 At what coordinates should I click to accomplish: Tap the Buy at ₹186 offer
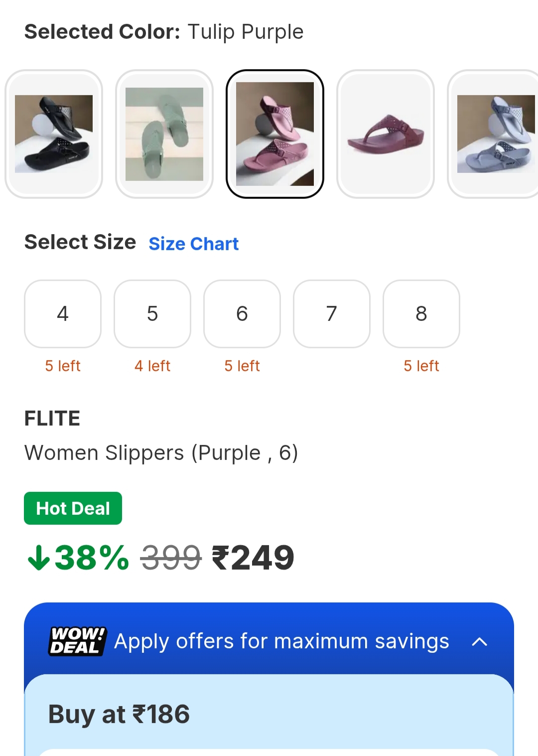coord(119,714)
